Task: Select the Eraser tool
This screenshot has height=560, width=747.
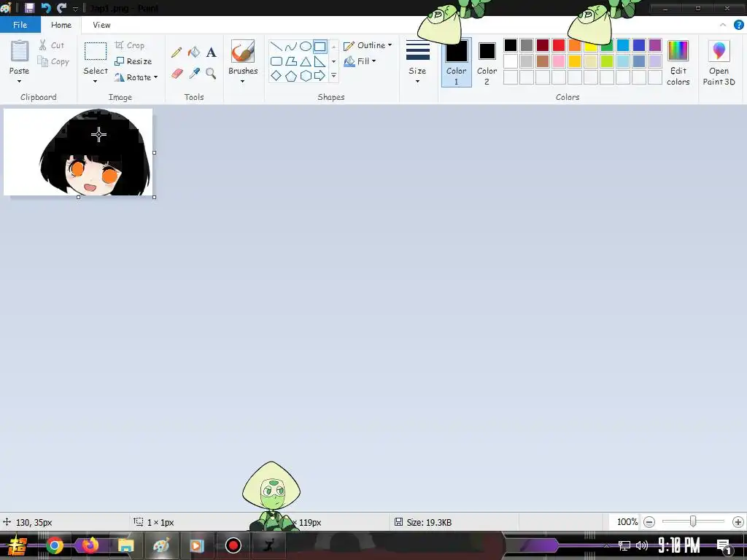Action: [177, 74]
